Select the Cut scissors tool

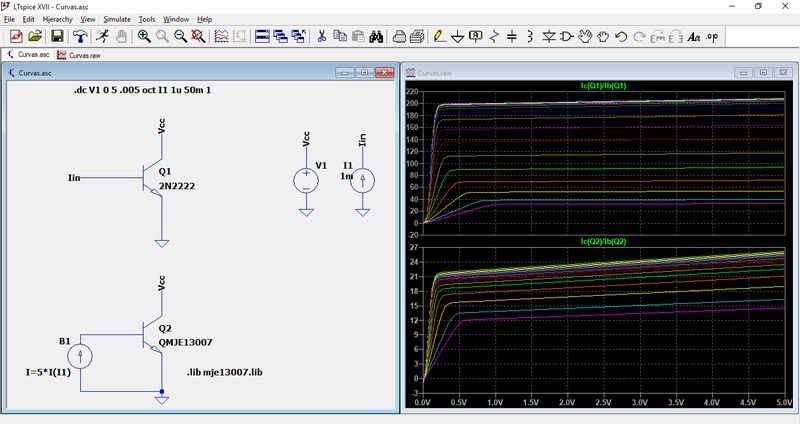coord(321,36)
